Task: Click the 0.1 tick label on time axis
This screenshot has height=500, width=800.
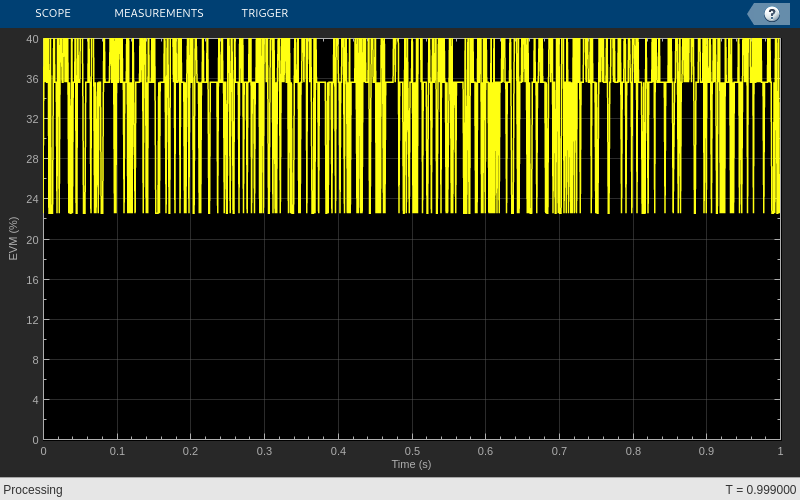Action: click(117, 451)
